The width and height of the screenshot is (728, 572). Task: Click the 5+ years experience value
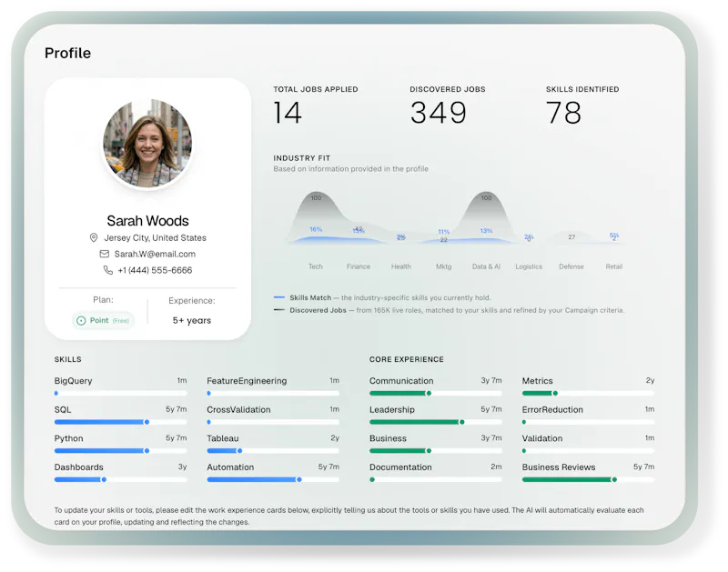pos(192,321)
